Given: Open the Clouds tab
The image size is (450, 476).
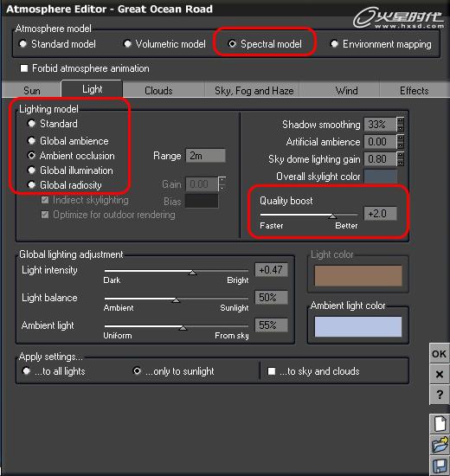Looking at the screenshot, I should 158,91.
